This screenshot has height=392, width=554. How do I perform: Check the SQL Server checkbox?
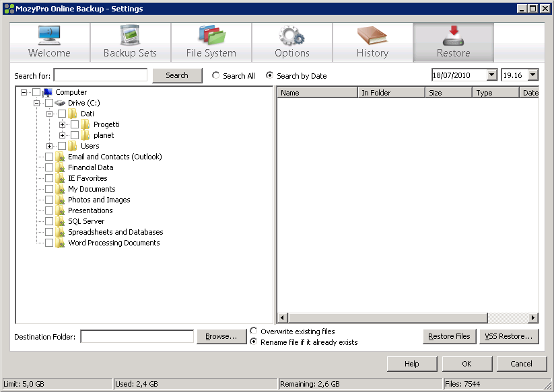click(x=49, y=221)
